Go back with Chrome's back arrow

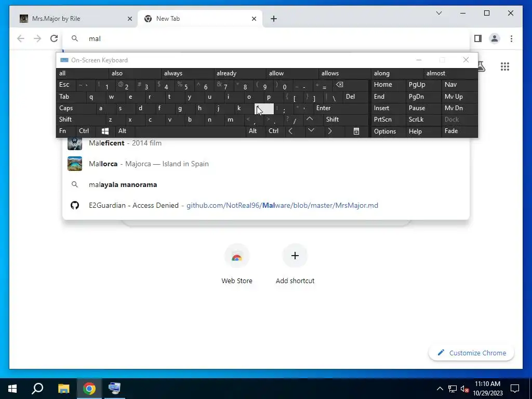(x=21, y=38)
